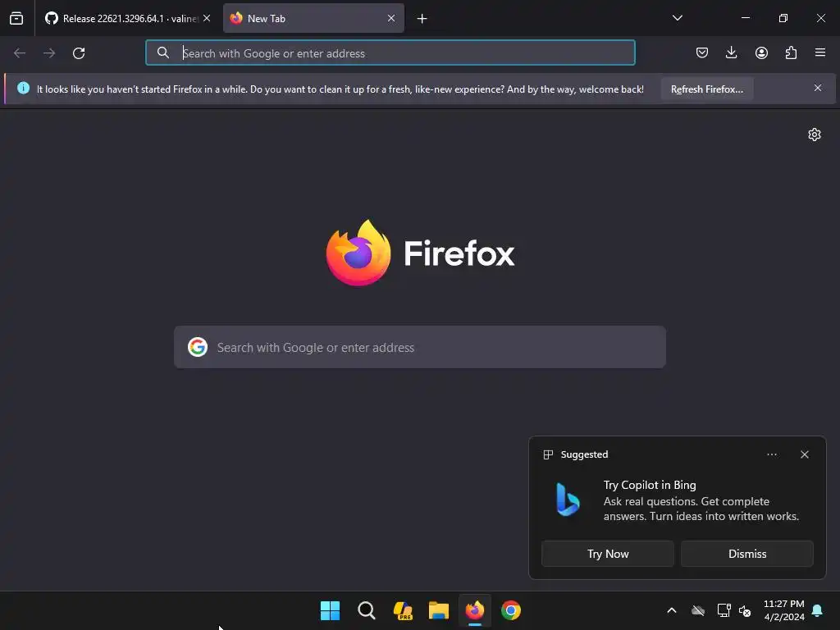Screen dimensions: 840x630
Task: Open Firefox View from the tab bar
Action: click(x=16, y=18)
